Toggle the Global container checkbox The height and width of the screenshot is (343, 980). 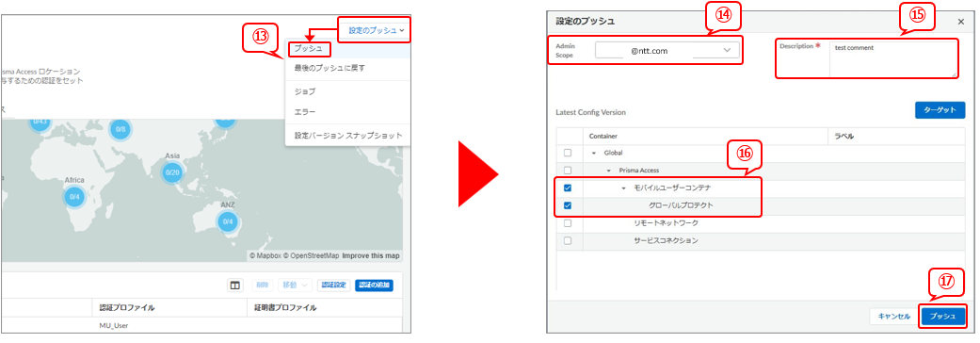click(568, 153)
